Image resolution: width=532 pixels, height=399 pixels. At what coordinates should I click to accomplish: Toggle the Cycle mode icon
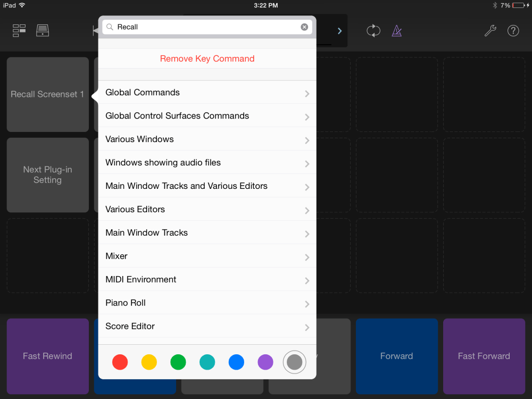373,30
